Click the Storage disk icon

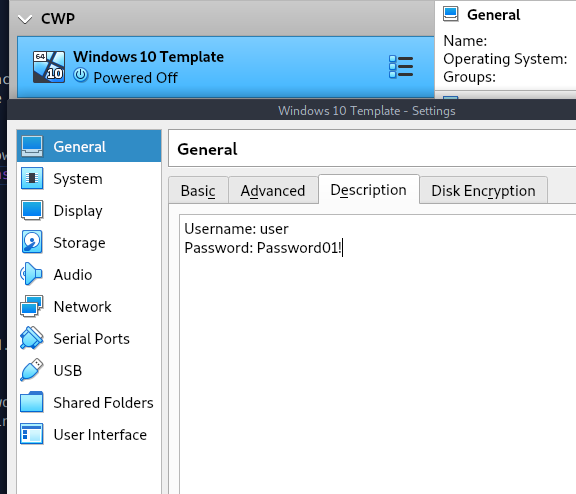coord(32,242)
